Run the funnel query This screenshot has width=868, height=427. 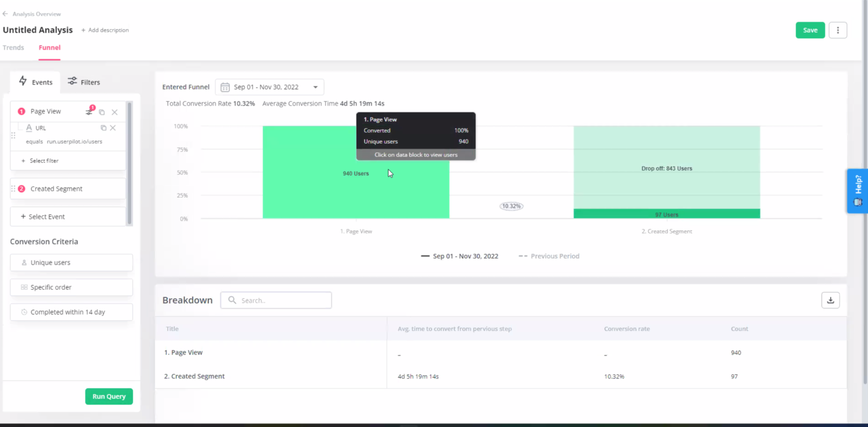click(108, 396)
